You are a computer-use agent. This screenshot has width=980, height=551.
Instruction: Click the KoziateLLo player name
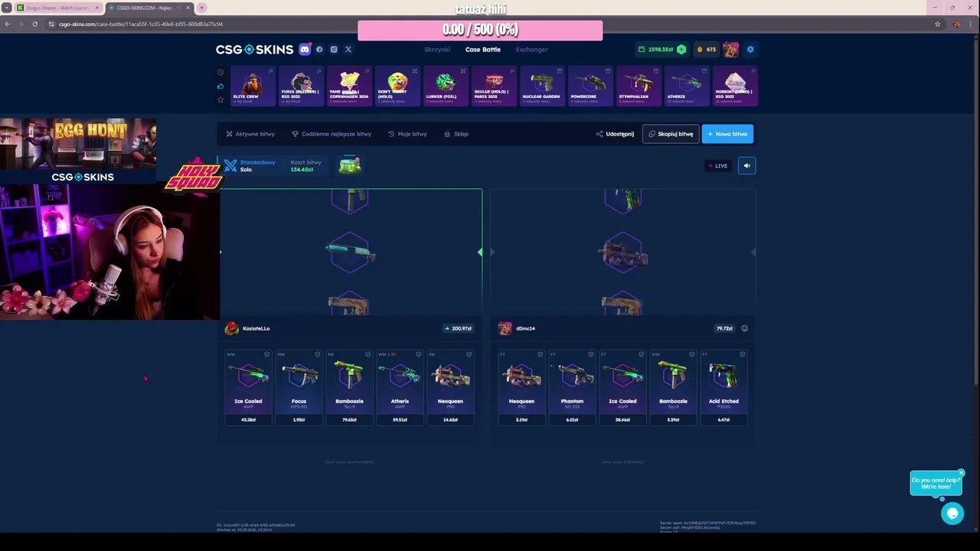(x=256, y=328)
